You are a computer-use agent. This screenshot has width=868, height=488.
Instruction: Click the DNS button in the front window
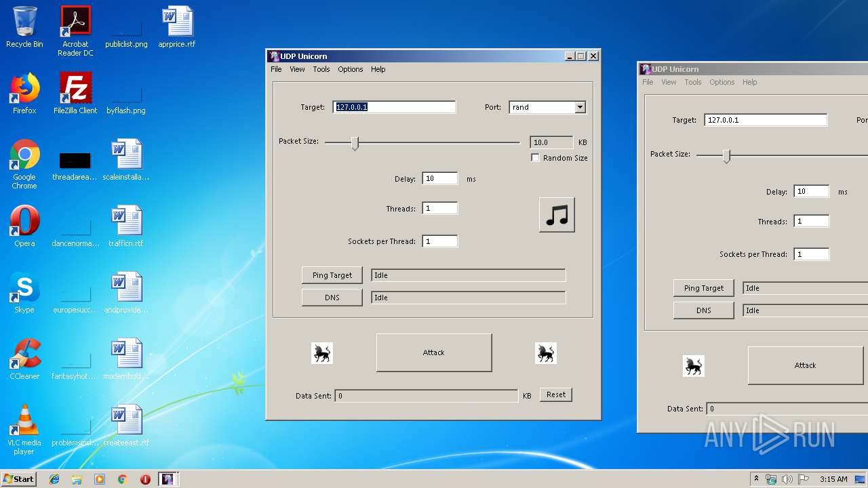click(x=332, y=298)
